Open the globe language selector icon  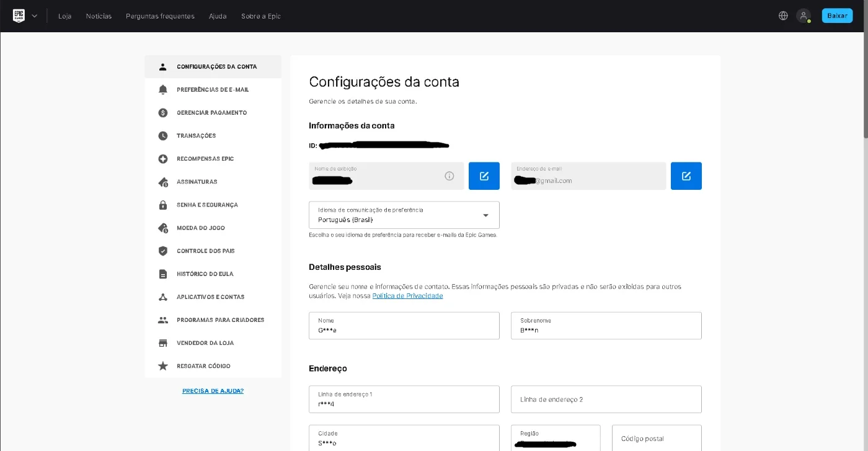(783, 16)
